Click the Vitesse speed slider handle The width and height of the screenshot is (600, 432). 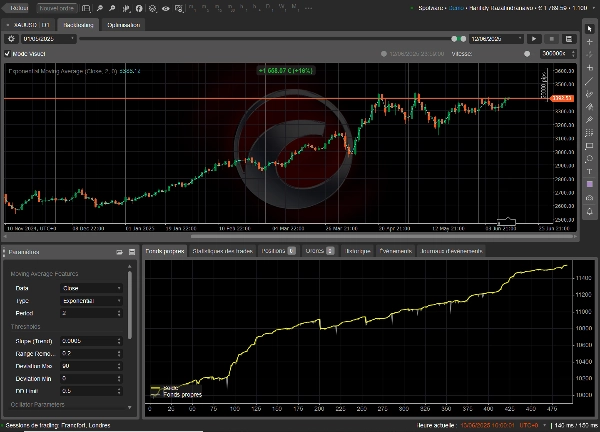(x=527, y=54)
